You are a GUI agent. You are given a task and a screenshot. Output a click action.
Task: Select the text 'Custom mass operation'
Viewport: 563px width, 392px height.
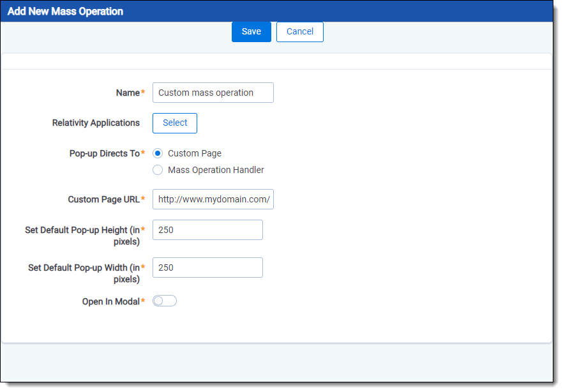tap(204, 93)
